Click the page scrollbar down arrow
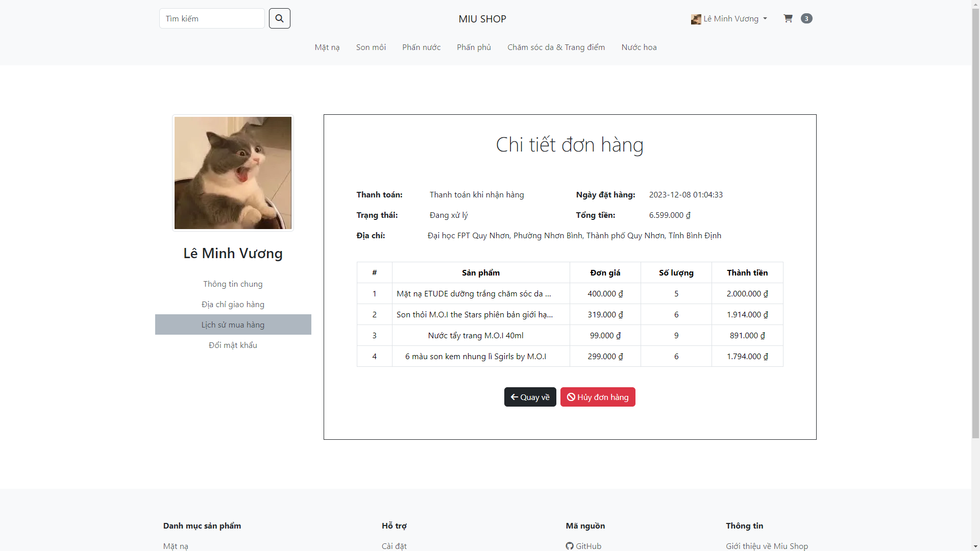The width and height of the screenshot is (980, 551). (975, 546)
